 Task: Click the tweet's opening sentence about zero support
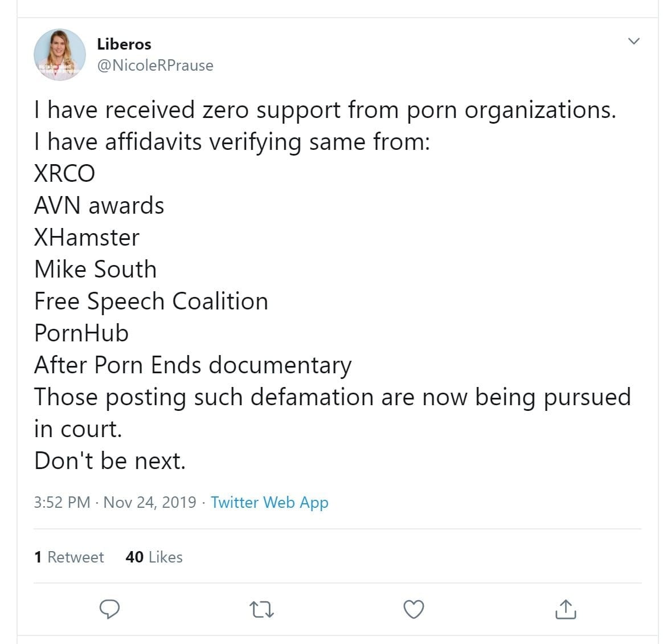325,110
